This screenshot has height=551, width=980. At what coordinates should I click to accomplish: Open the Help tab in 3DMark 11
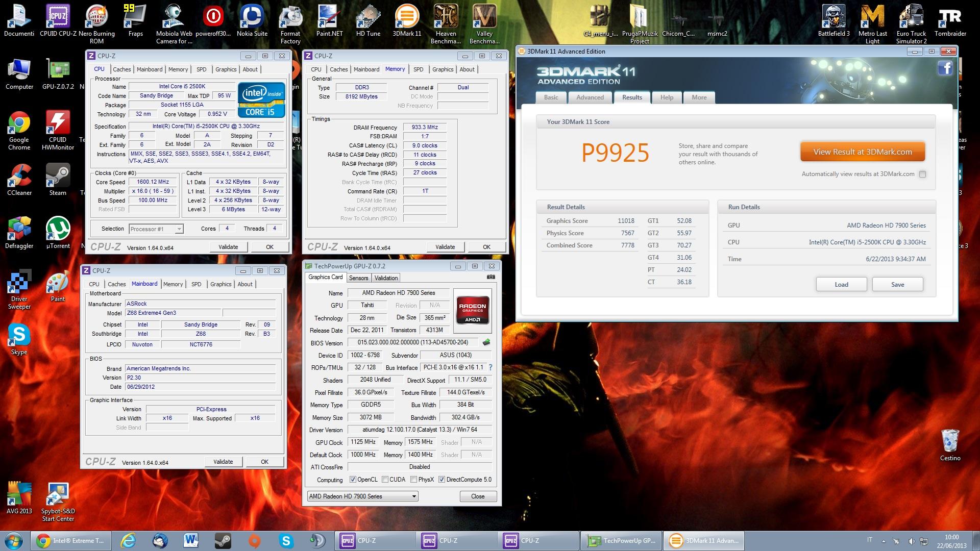point(667,97)
